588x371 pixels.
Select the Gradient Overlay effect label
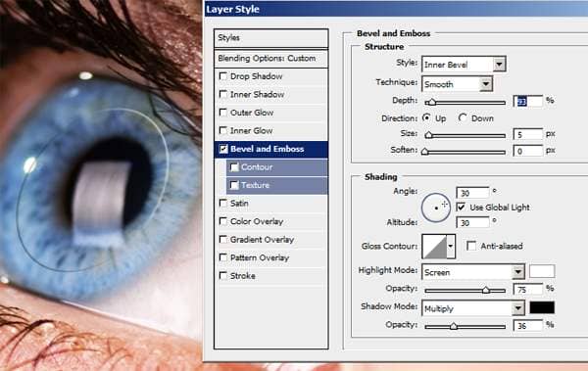coord(262,240)
